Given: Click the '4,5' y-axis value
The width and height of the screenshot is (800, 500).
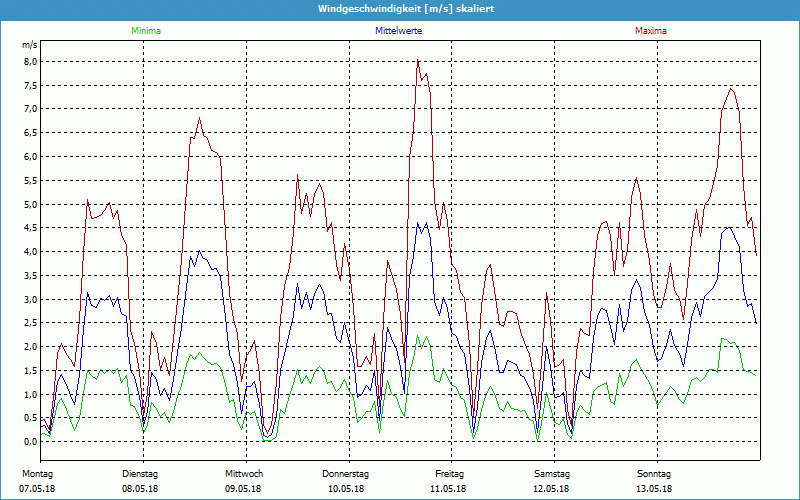Looking at the screenshot, I should [31, 228].
